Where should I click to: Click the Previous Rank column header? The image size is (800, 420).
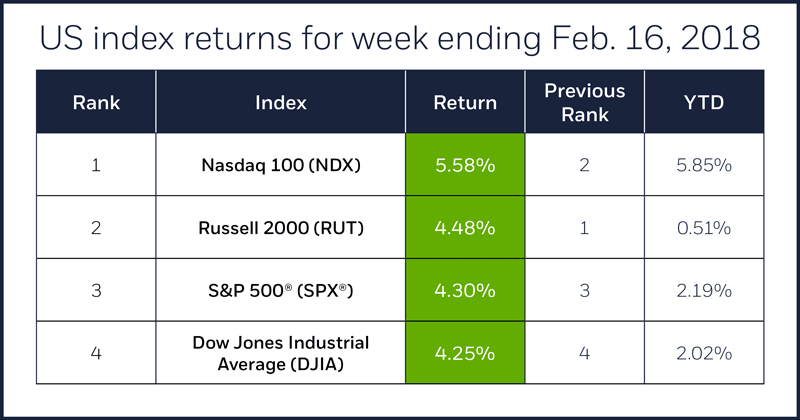584,103
